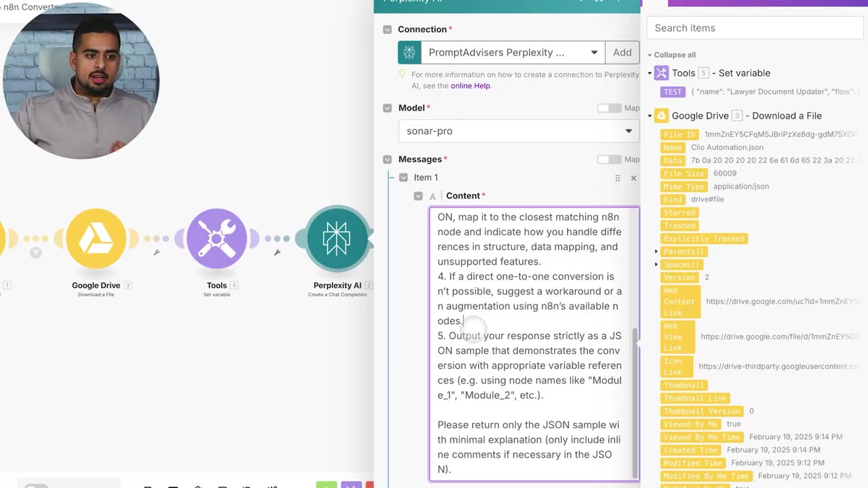Image resolution: width=868 pixels, height=488 pixels.
Task: Toggle the Content field checkbox
Action: tap(418, 196)
